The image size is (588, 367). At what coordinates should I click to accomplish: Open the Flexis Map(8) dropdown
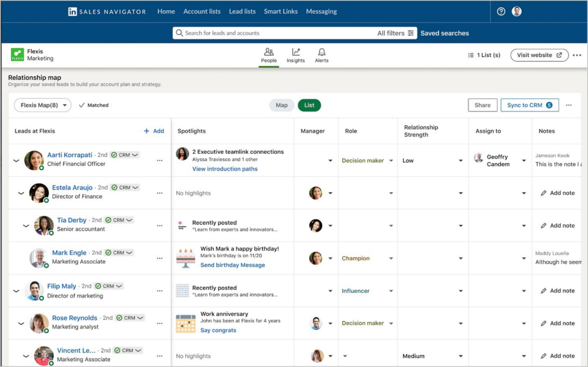tap(42, 105)
